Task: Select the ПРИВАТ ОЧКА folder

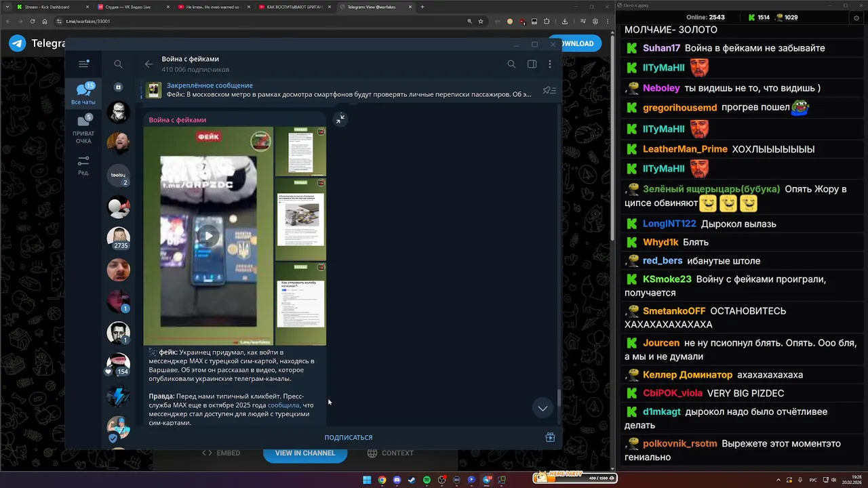Action: click(x=83, y=129)
